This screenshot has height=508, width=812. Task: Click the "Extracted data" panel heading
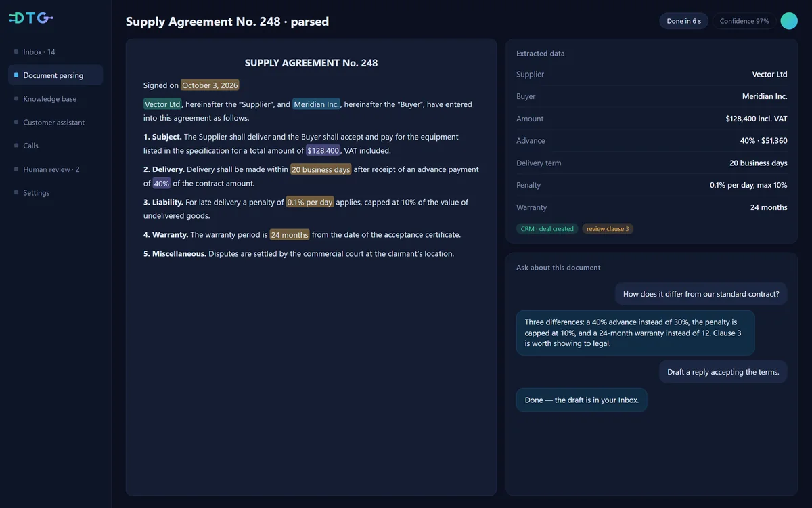(541, 54)
